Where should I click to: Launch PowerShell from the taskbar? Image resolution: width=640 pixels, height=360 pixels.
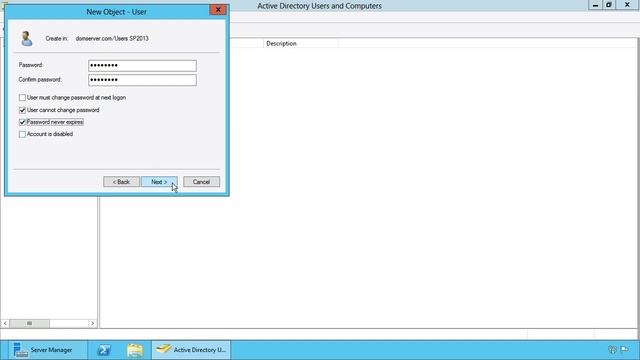tap(104, 350)
